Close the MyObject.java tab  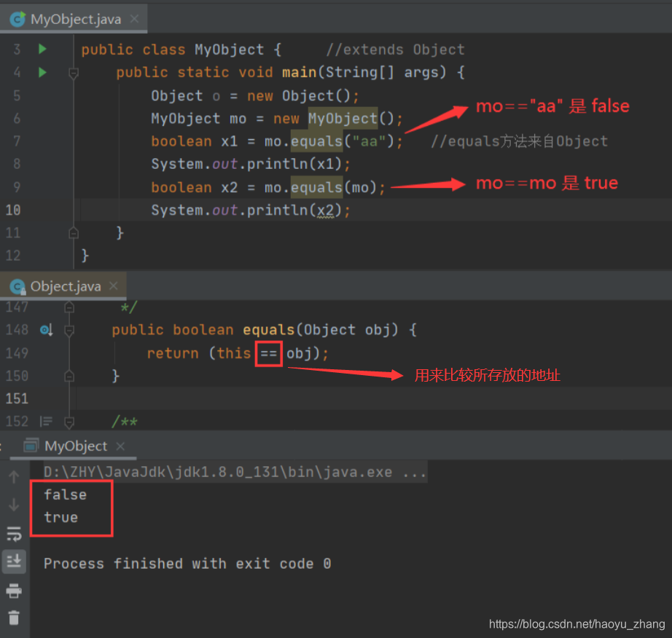pos(134,18)
